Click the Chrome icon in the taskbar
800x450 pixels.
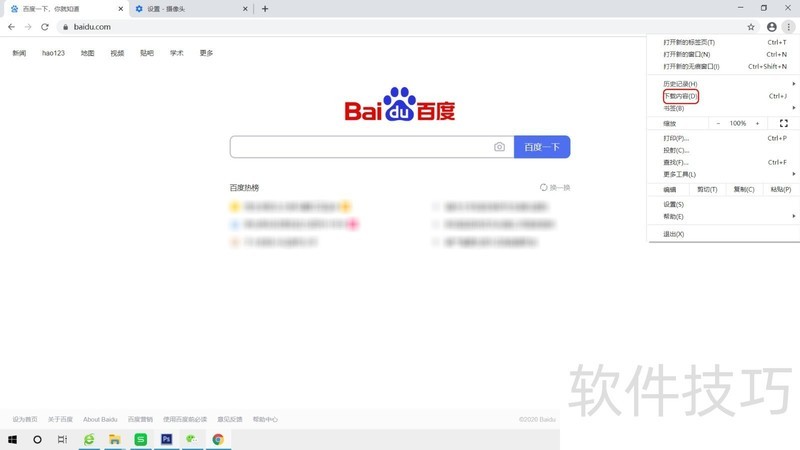218,439
